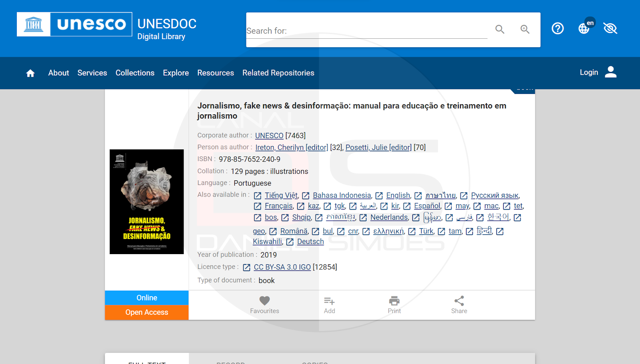Focus the Search for input field
The height and width of the screenshot is (364, 640).
367,31
